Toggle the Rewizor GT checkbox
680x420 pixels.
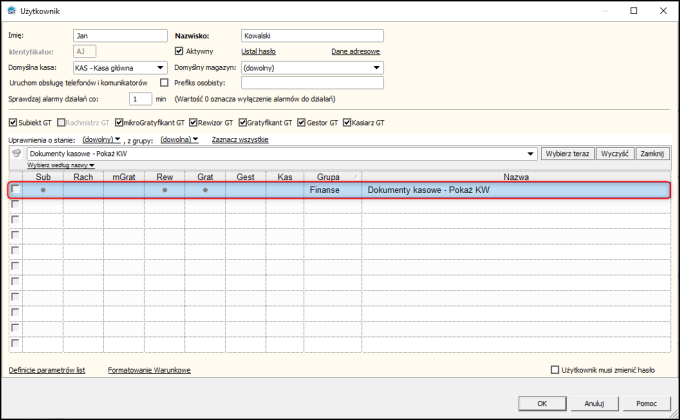[x=193, y=123]
